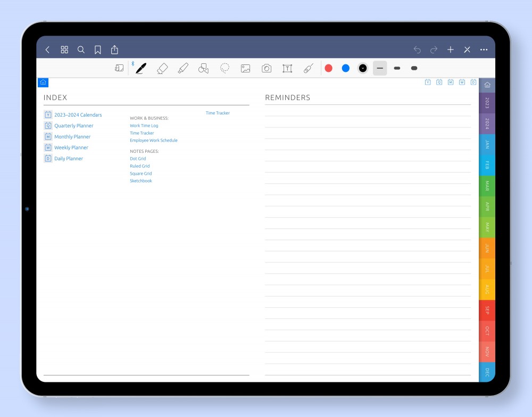Open the DEC side tab

(487, 372)
